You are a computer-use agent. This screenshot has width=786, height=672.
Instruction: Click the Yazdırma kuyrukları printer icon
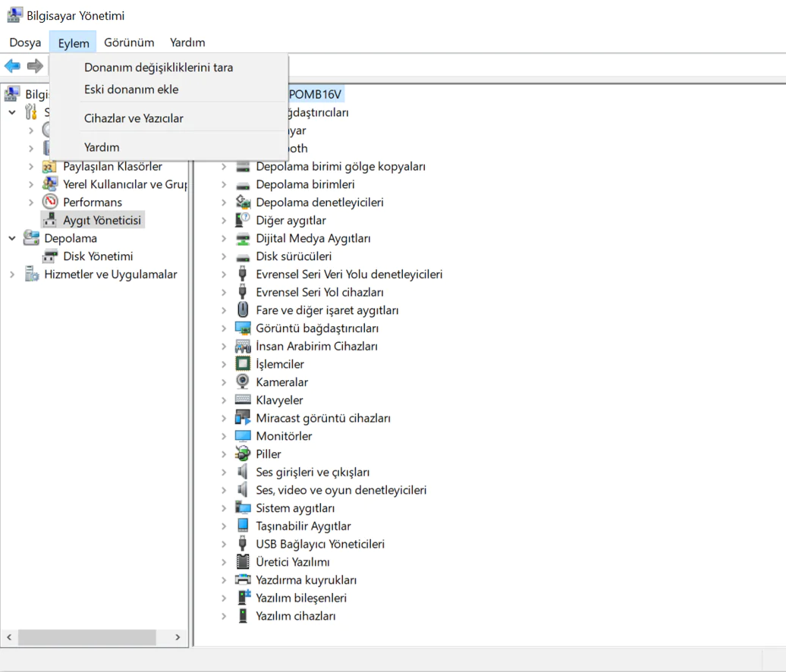pyautogui.click(x=243, y=580)
